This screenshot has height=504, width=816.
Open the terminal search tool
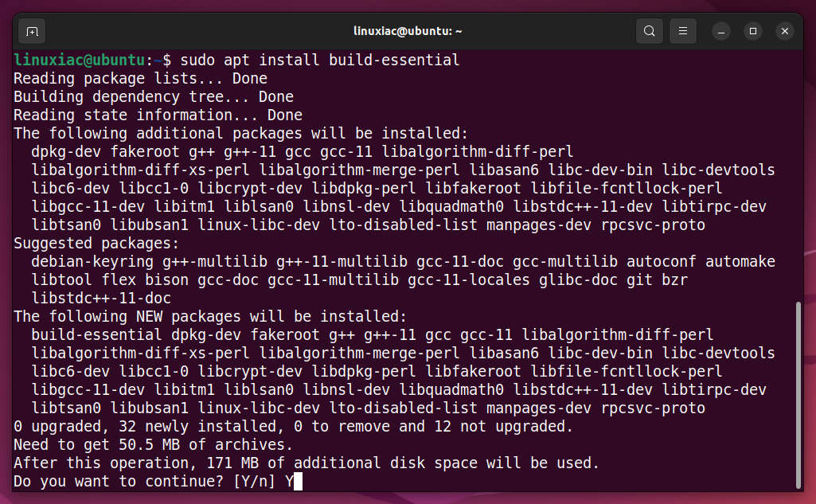649,31
